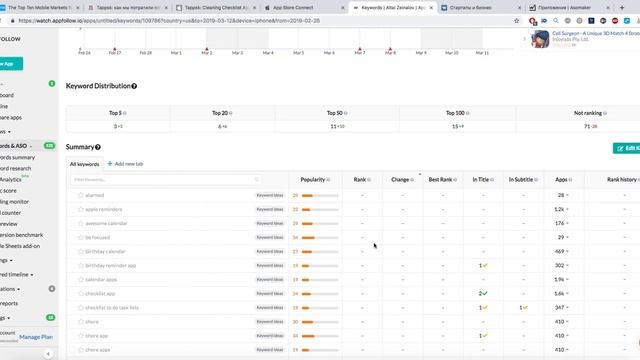Click Keyword Ideas for calendar apps
Screen dimensions: 640x360
pos(270,280)
